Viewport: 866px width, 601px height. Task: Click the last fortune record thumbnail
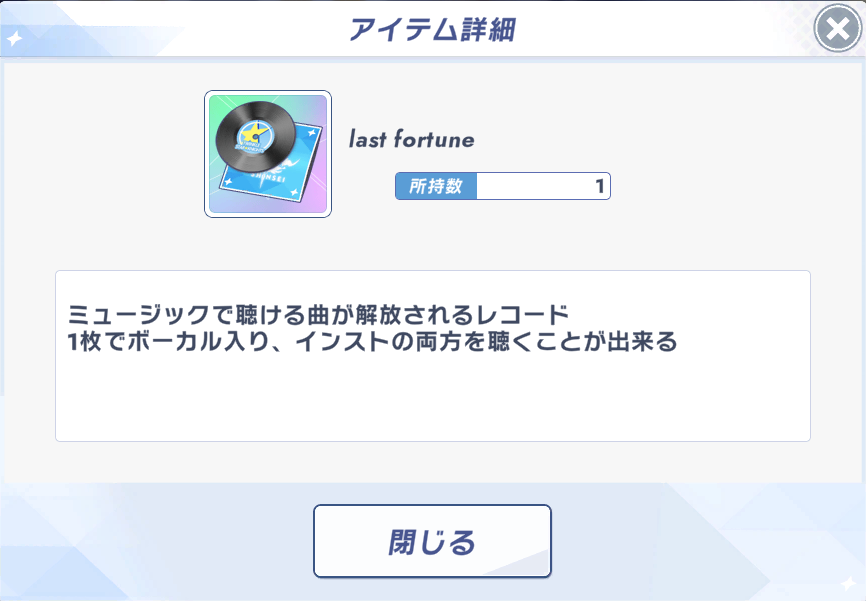[x=268, y=154]
